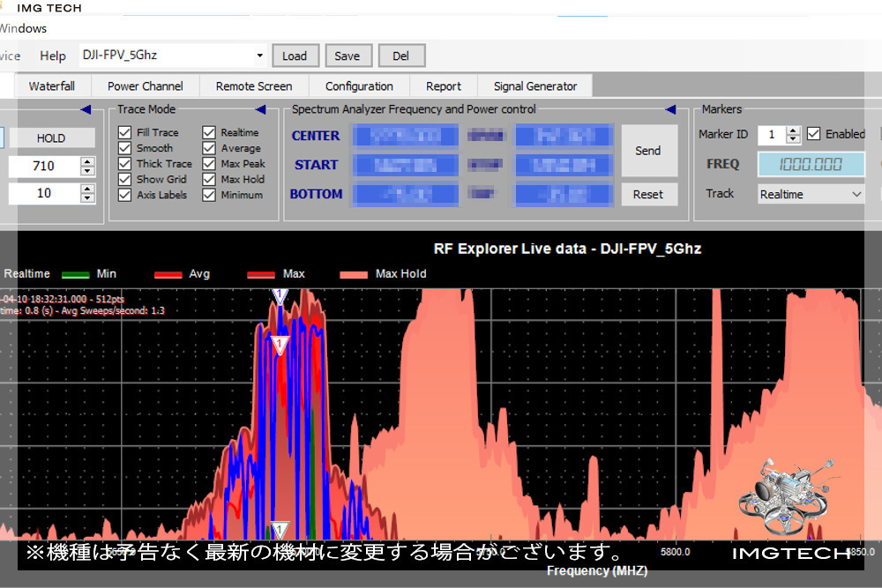Uncheck the marker Enabled checkbox

point(814,134)
